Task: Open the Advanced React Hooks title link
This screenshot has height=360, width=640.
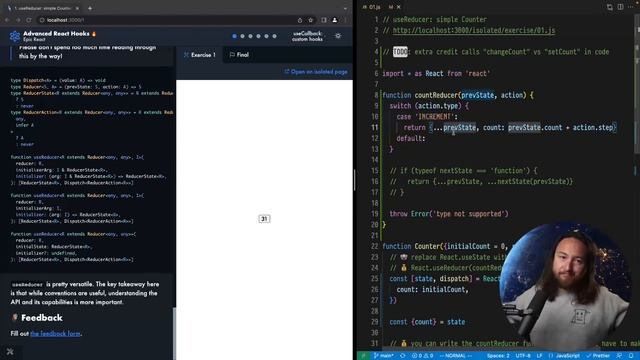Action: (x=56, y=34)
